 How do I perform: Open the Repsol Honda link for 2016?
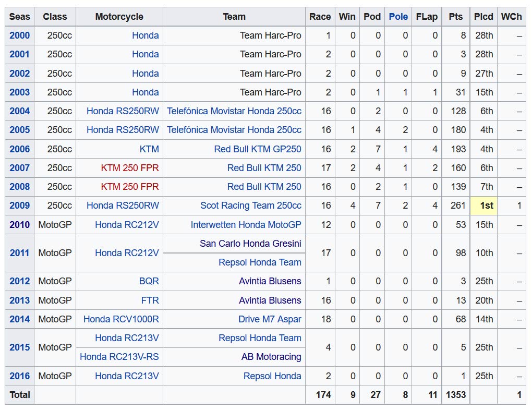(272, 376)
